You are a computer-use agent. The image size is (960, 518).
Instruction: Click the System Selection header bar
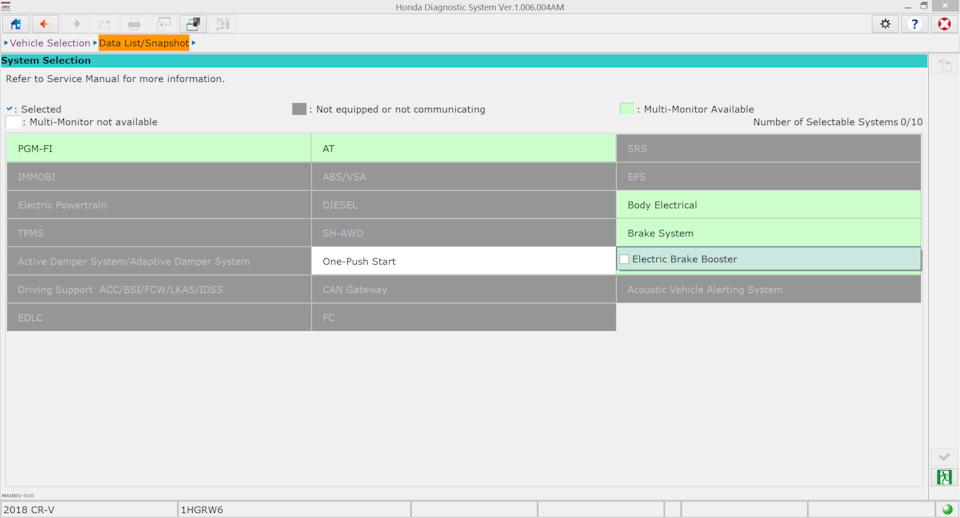pos(463,61)
